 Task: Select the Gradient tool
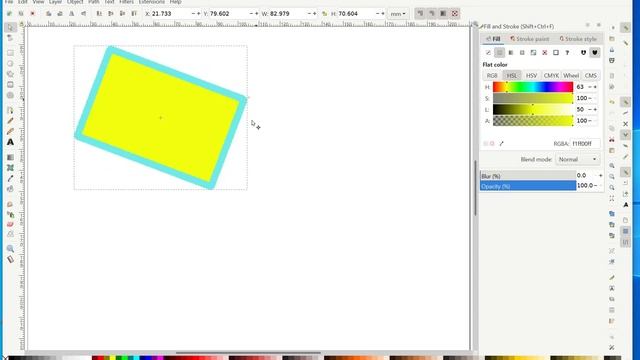(10, 157)
